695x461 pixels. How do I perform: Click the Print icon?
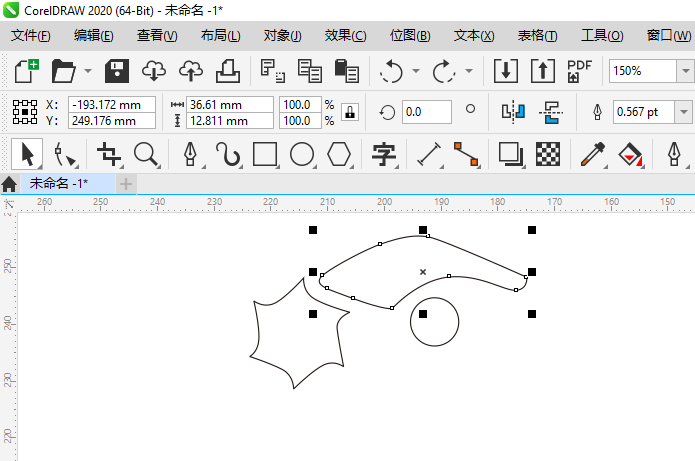click(x=228, y=71)
